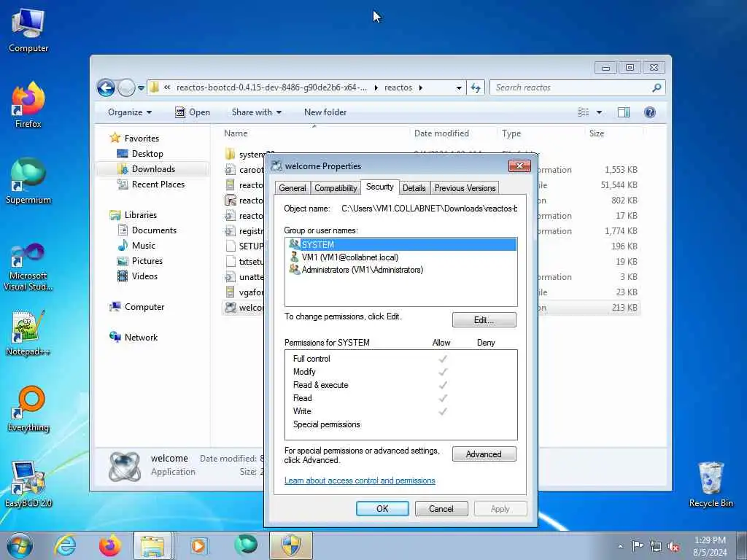Open Windows Media Player taskbar icon
The image size is (747, 560).
click(x=198, y=545)
